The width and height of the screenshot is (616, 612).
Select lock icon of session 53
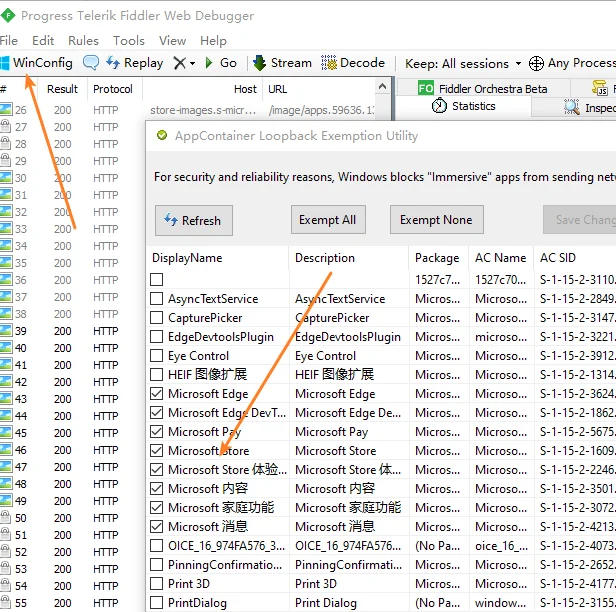pos(6,568)
